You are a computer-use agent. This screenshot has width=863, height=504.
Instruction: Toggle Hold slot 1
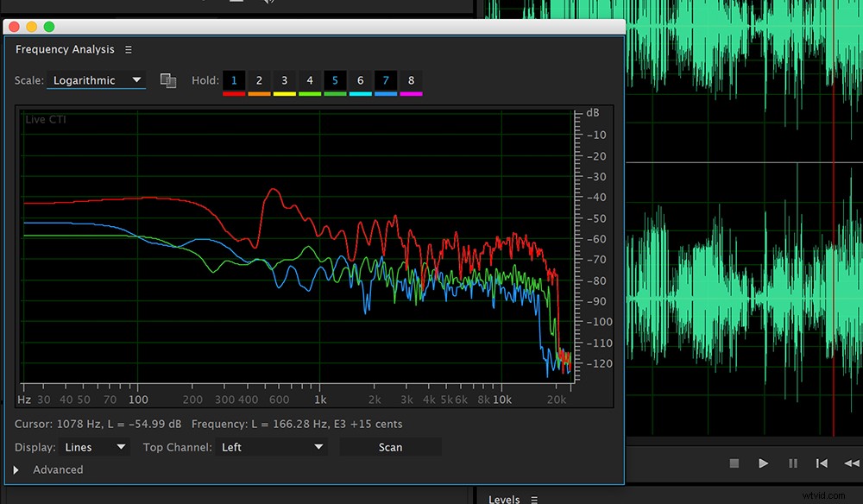(233, 81)
